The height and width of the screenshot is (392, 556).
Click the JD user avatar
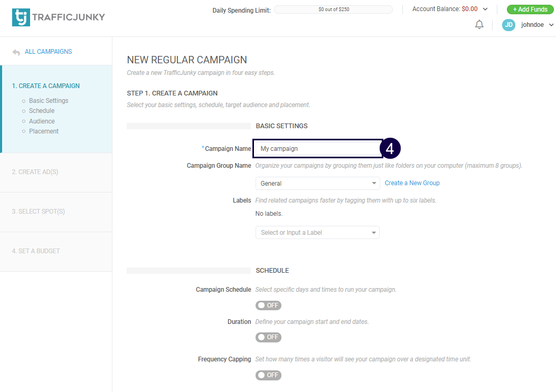point(508,25)
